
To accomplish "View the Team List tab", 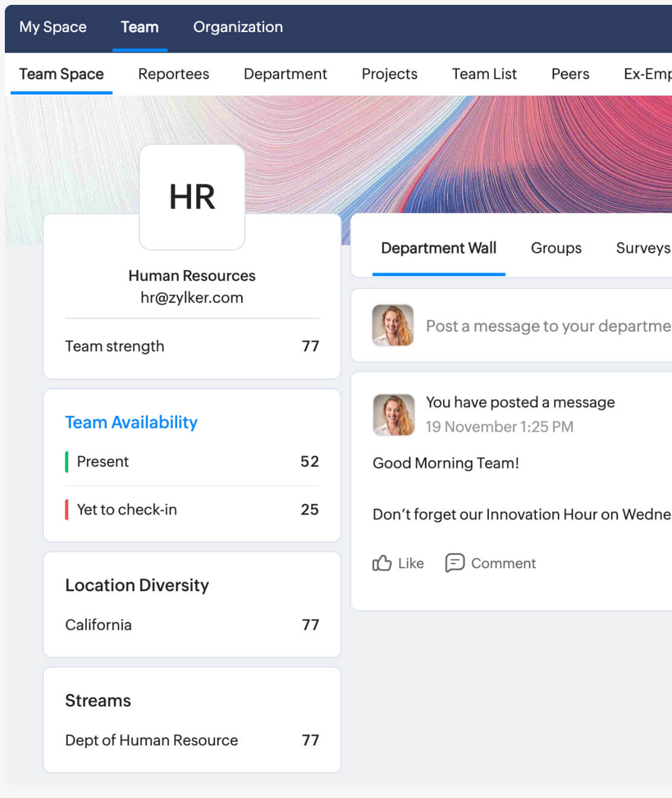I will (484, 74).
